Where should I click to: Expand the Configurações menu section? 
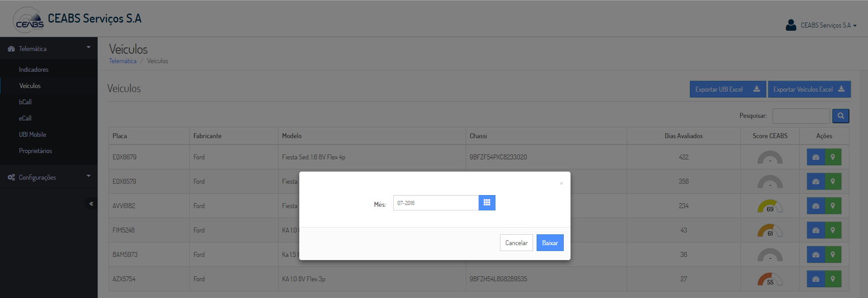tap(49, 177)
